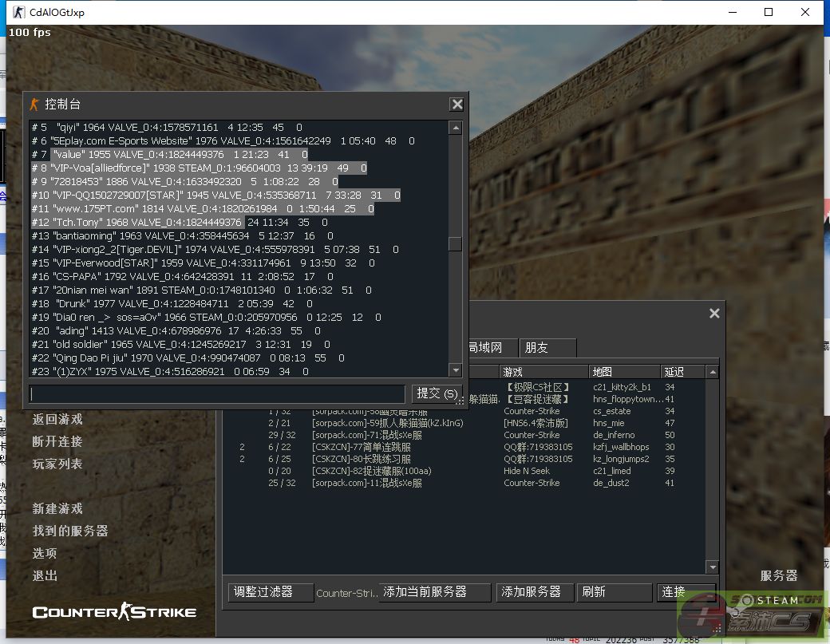This screenshot has height=644, width=830.
Task: Click console line for "VIP-Everwood[STAR]"
Action: coord(204,263)
